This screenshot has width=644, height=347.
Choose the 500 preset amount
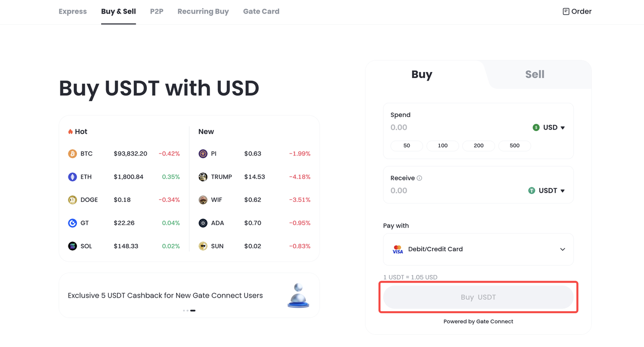(514, 146)
